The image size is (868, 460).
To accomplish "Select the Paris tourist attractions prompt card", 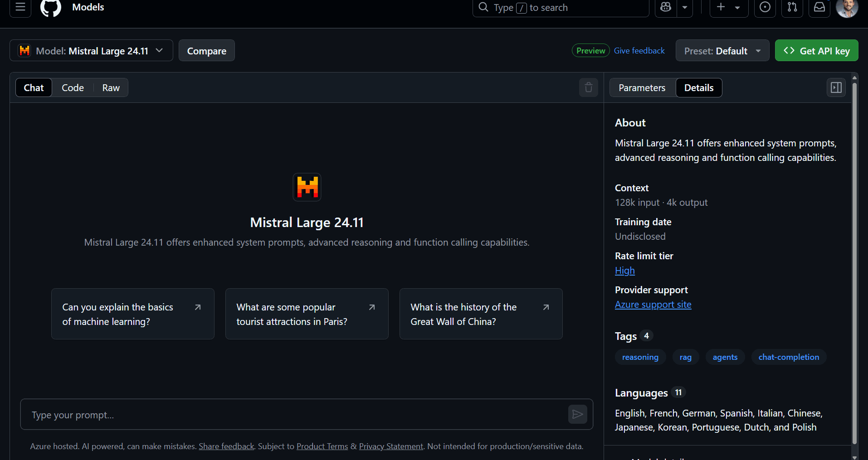I will [307, 314].
